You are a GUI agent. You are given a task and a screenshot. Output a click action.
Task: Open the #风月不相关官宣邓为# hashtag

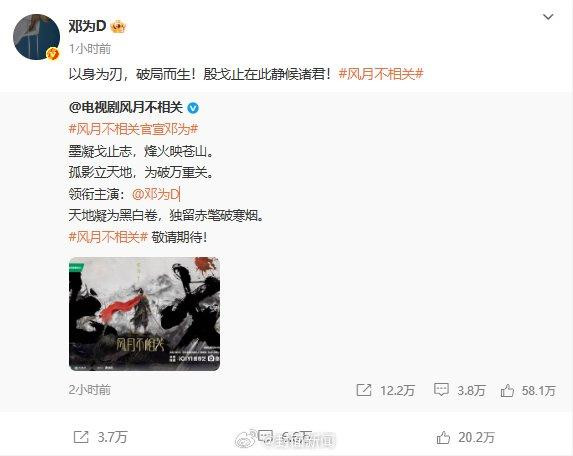(133, 129)
